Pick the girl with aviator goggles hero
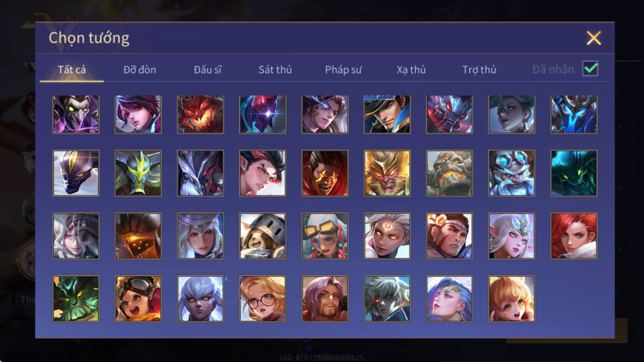This screenshot has height=362, width=644. (138, 298)
